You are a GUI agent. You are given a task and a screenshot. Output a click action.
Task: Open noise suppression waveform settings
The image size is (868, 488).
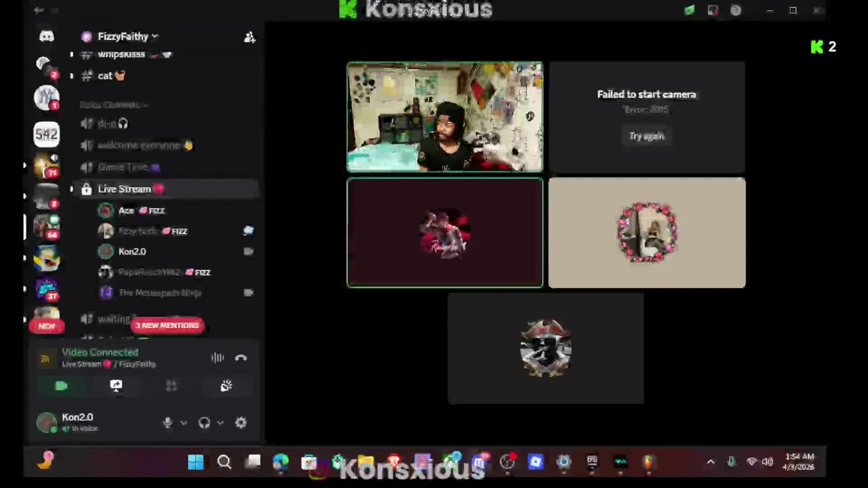(x=217, y=358)
